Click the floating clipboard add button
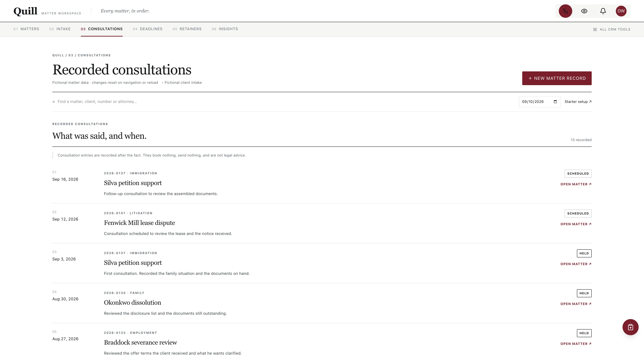 [630, 327]
